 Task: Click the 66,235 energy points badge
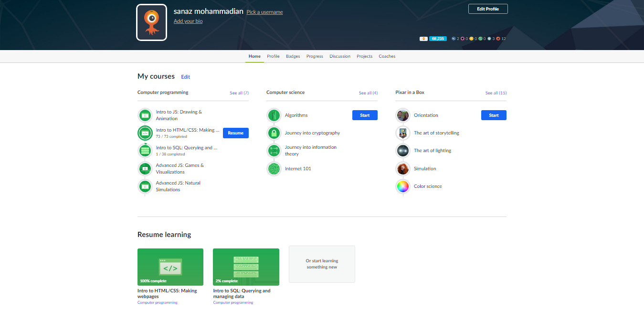438,39
